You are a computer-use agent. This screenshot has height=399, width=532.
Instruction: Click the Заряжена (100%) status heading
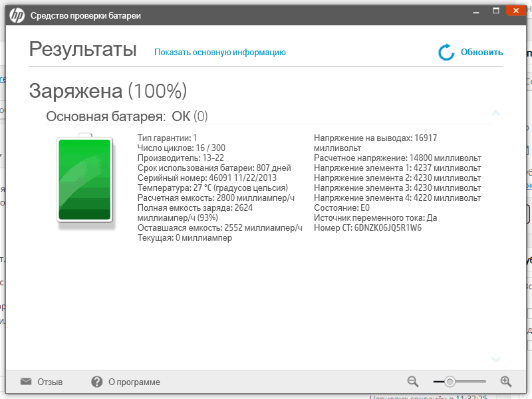(108, 91)
